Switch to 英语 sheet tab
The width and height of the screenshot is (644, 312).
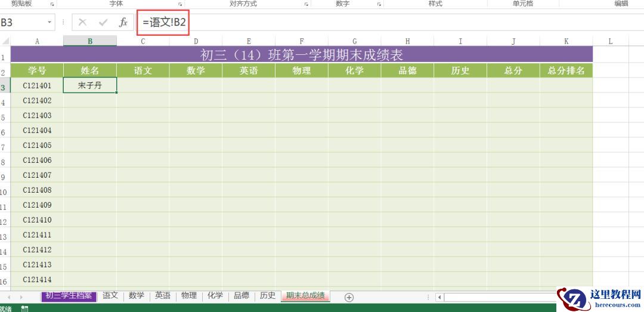pyautogui.click(x=163, y=295)
